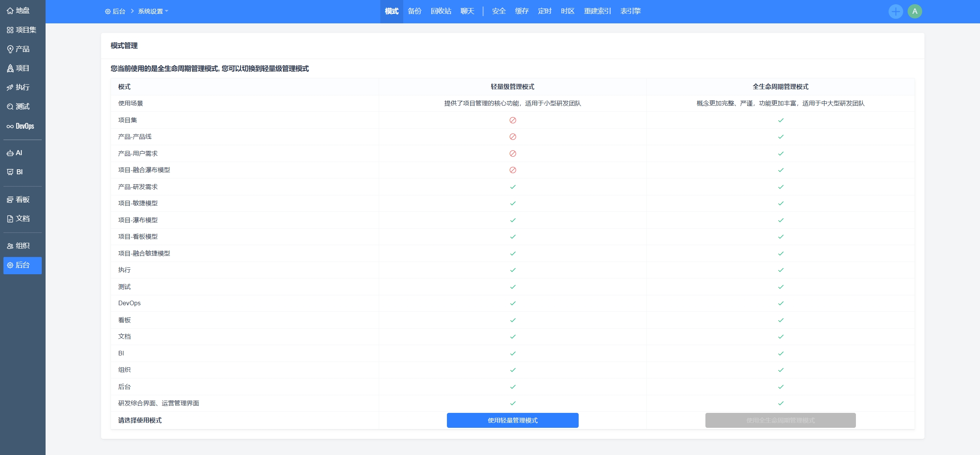Viewport: 980px width, 455px height.
Task: Open the 项目 rocket sidebar icon
Action: (x=10, y=68)
